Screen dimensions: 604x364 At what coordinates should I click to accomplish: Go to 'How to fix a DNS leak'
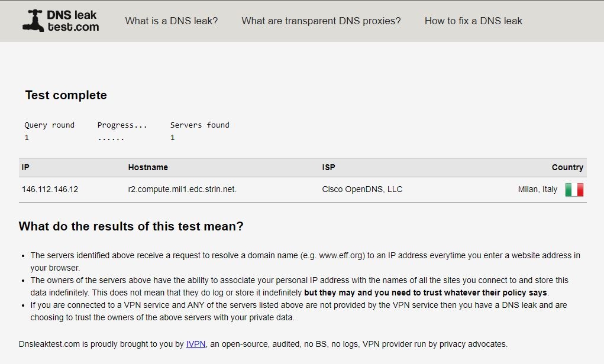pos(473,21)
